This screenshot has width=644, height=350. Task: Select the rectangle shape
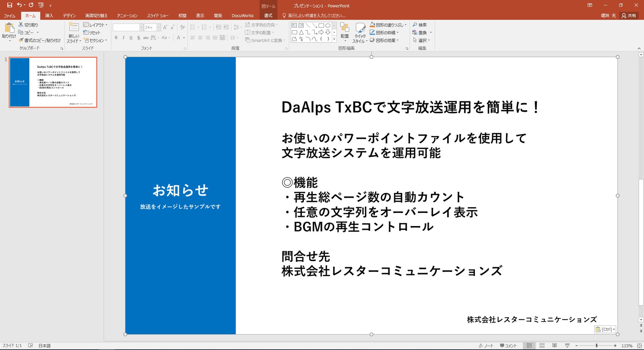tap(321, 26)
